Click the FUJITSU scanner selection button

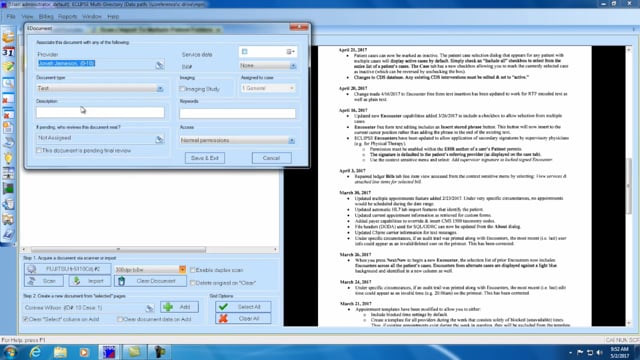click(x=68, y=269)
